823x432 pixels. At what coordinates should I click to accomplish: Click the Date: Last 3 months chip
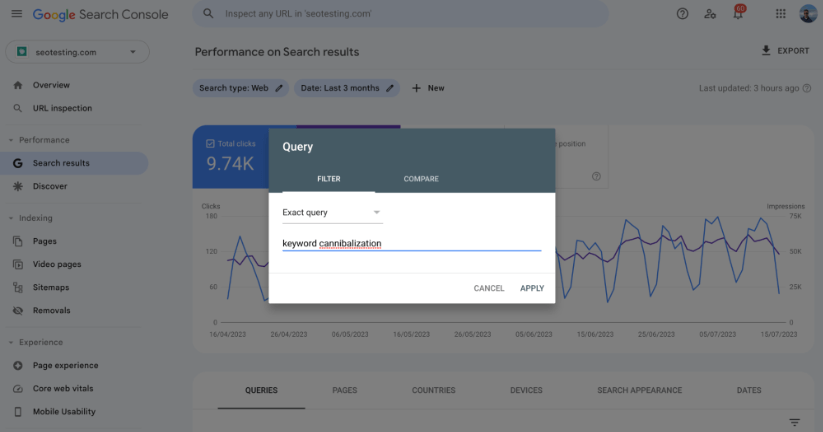[347, 88]
